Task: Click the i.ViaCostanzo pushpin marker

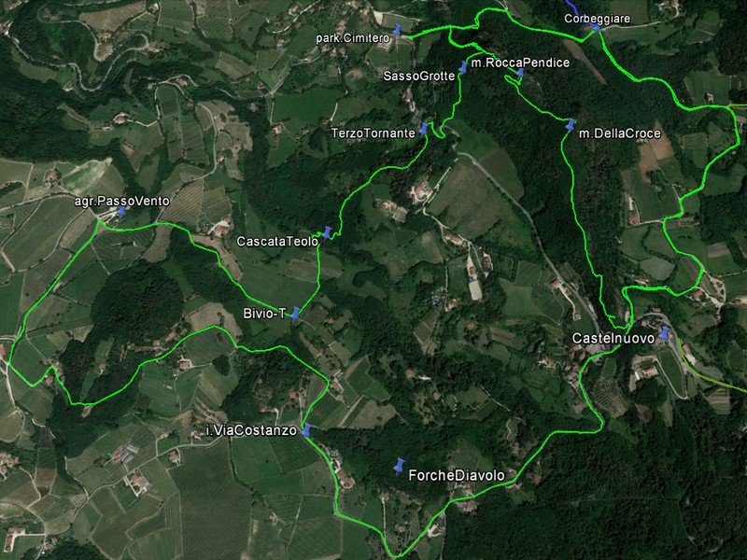Action: coord(306,430)
